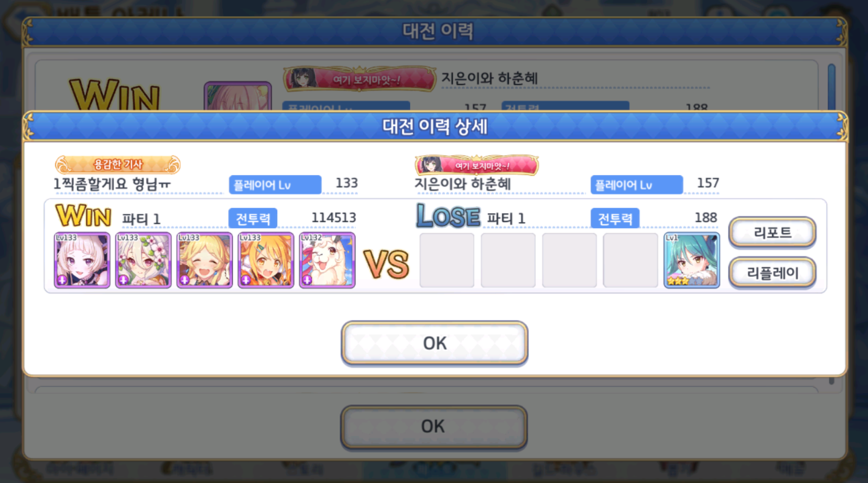Confirm with the OK button in detail dialog
Image resolution: width=868 pixels, height=483 pixels.
[x=434, y=343]
